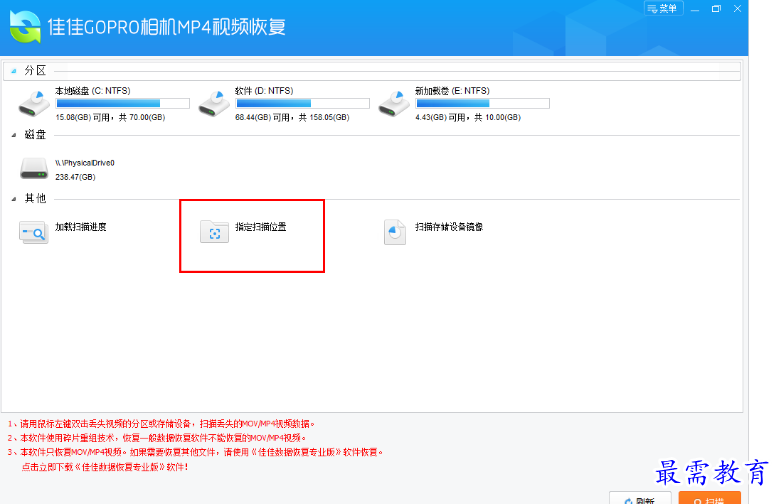Click the D: drive usage bar
777x504 pixels.
(302, 103)
